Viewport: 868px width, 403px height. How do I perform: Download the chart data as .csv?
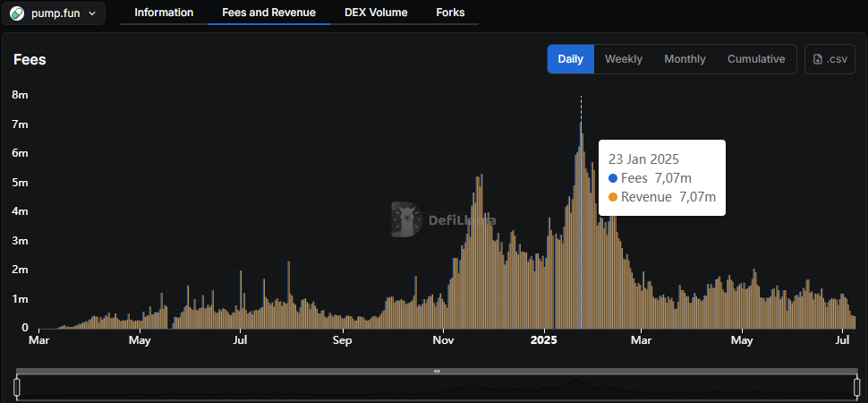pyautogui.click(x=830, y=59)
